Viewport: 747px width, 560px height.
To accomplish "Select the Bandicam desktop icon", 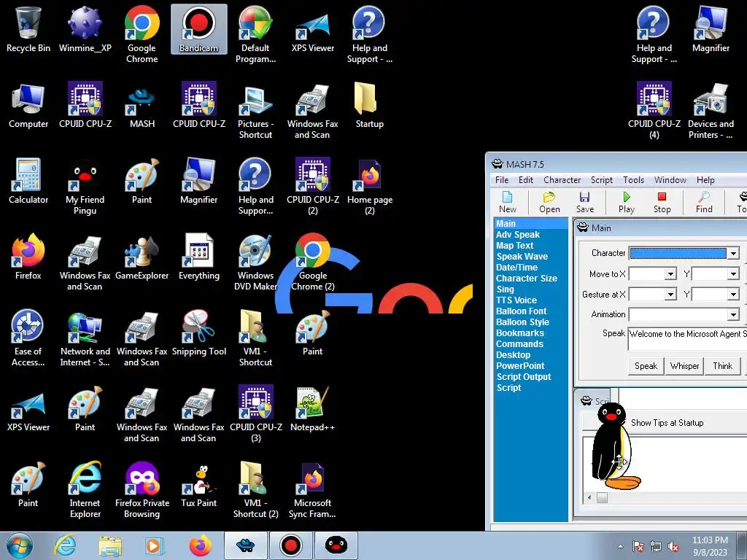I will 198,29.
